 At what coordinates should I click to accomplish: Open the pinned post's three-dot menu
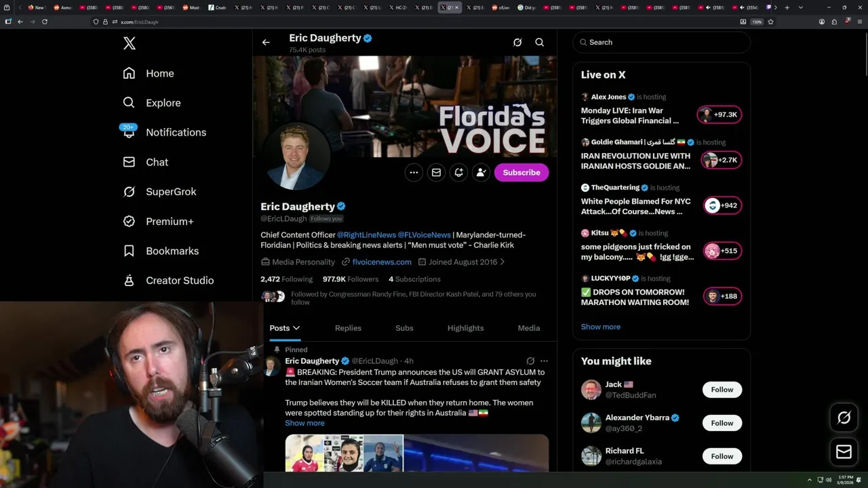click(x=544, y=361)
